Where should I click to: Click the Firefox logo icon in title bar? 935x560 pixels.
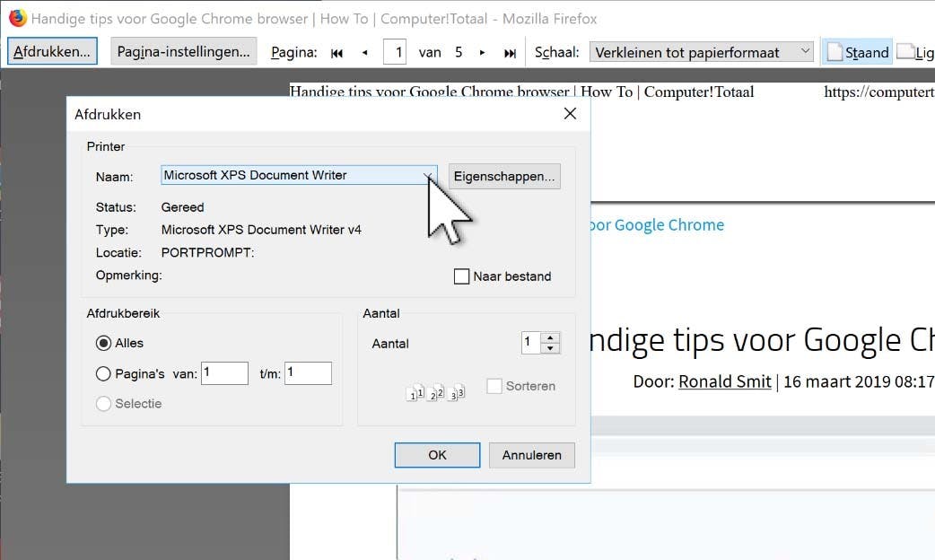click(x=18, y=18)
